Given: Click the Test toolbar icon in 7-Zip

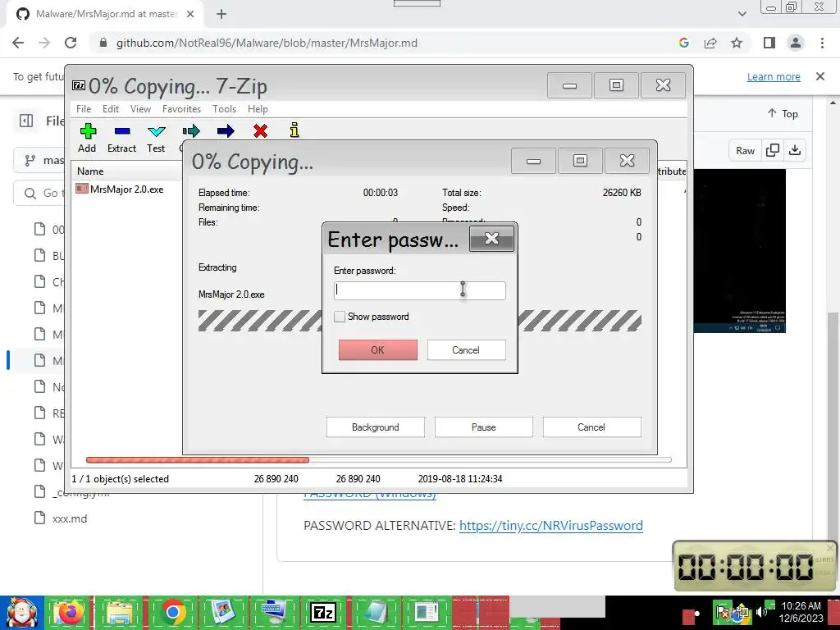Looking at the screenshot, I should click(156, 138).
